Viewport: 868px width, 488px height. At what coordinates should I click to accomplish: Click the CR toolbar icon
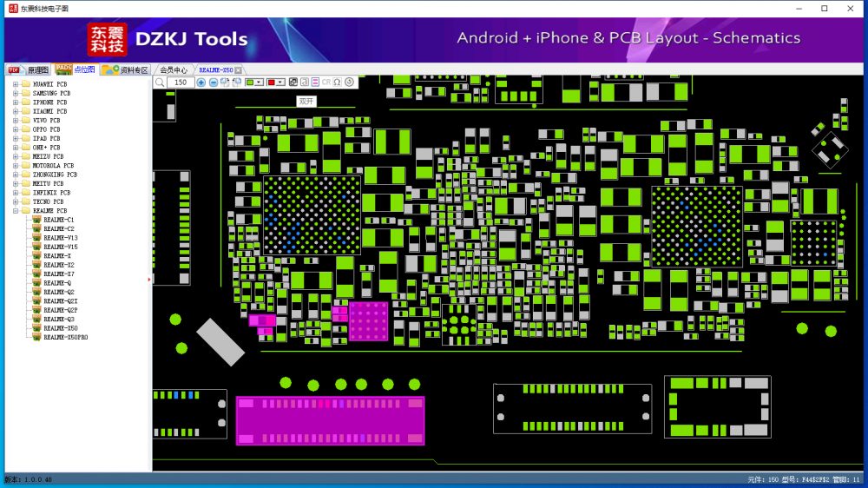point(326,82)
